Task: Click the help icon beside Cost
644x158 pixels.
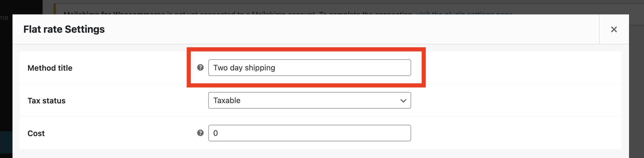Action: point(200,133)
